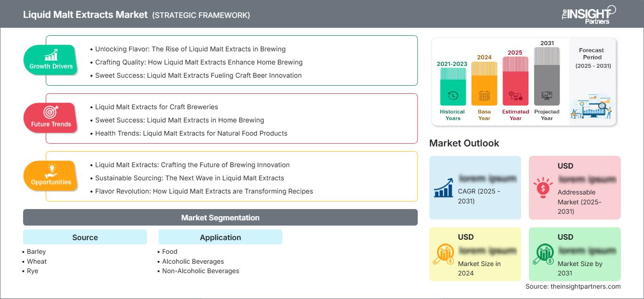Screen dimensions: 644x299
Task: Click 'Crafting Quality' home brewing bullet
Action: coord(199,62)
